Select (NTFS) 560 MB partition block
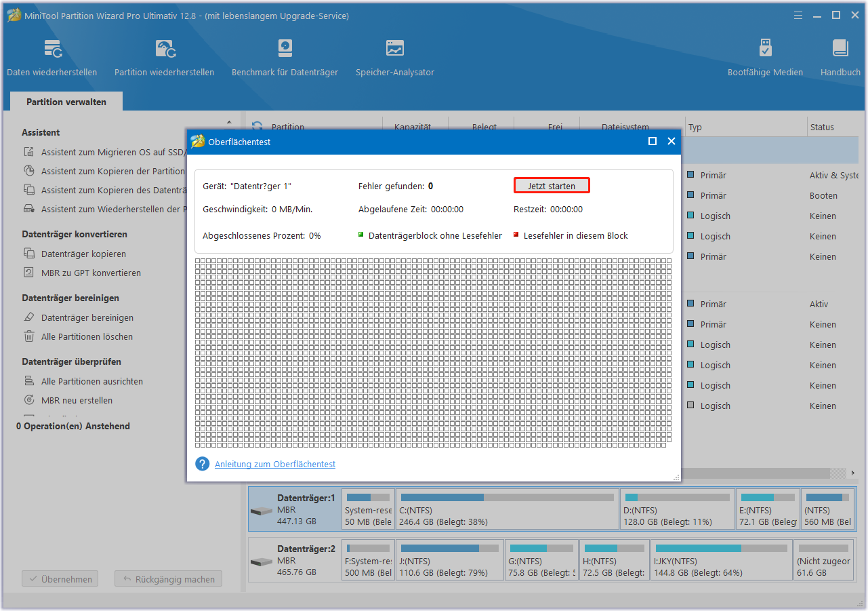This screenshot has width=868, height=611. (x=828, y=509)
